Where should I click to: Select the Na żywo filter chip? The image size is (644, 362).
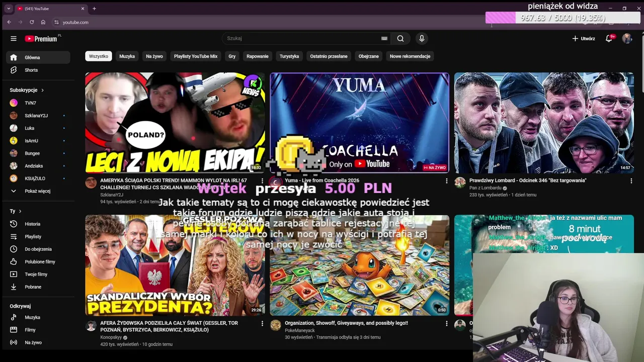154,56
